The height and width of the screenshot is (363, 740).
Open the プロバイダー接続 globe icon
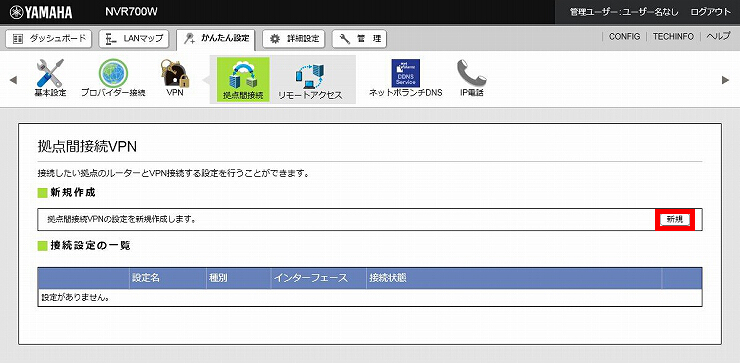click(113, 78)
